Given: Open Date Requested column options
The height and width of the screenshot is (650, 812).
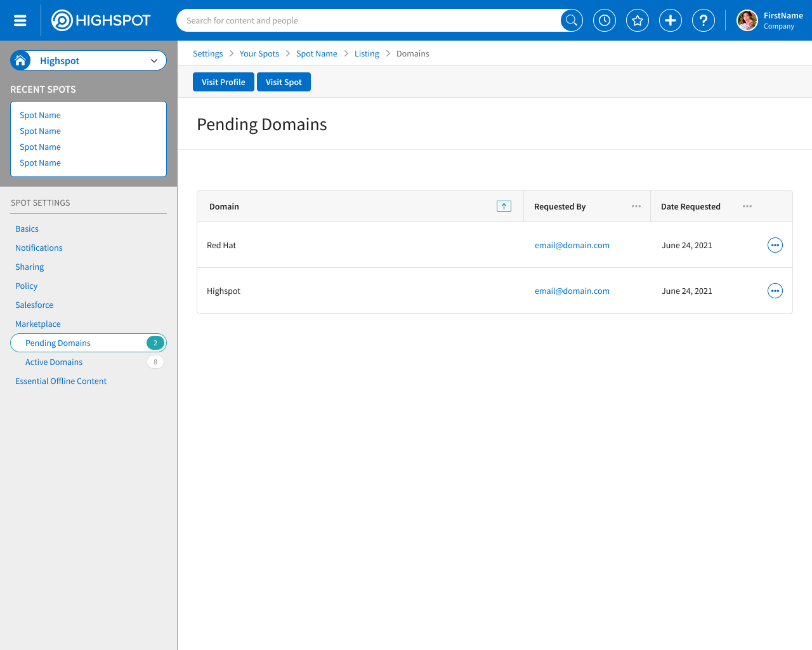Looking at the screenshot, I should point(747,206).
